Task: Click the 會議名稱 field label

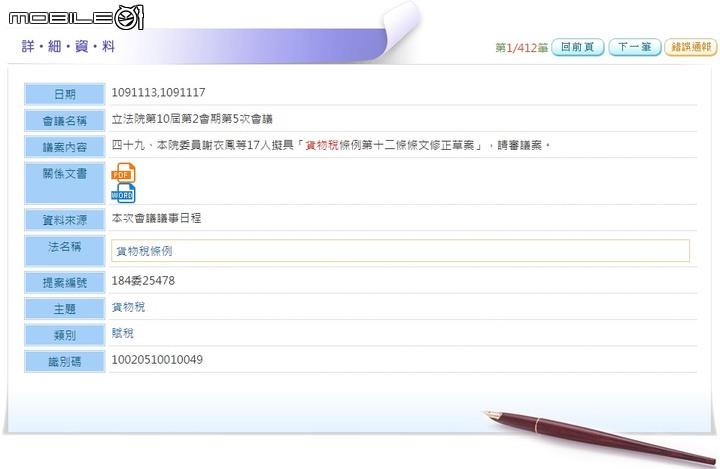Action: point(65,121)
